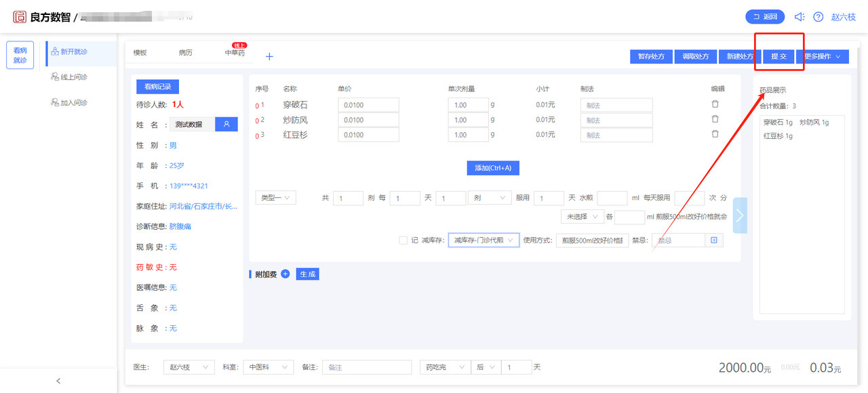Click the 暂存处方 button

tap(651, 57)
